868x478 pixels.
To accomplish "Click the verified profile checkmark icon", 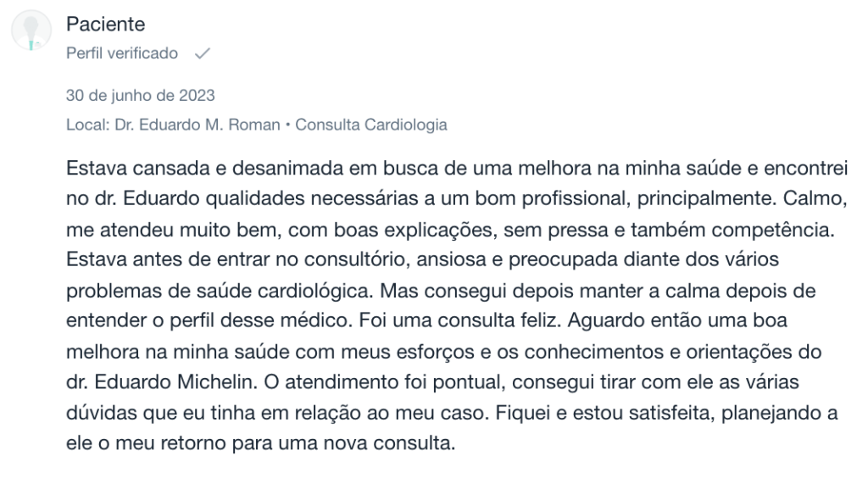I will coord(203,53).
